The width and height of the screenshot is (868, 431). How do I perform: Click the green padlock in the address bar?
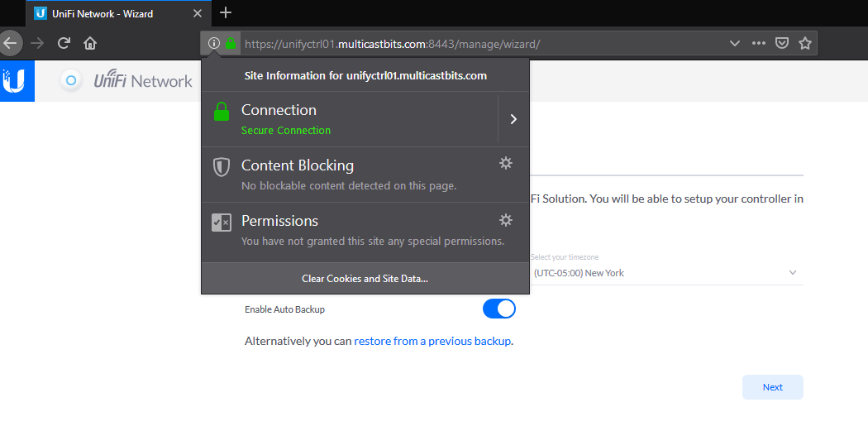pos(231,43)
